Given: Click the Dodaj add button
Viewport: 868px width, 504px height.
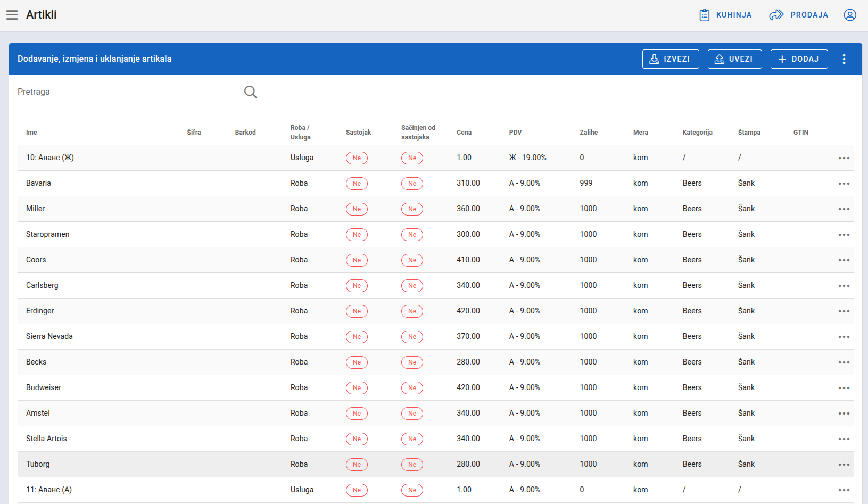Looking at the screenshot, I should click(x=799, y=59).
